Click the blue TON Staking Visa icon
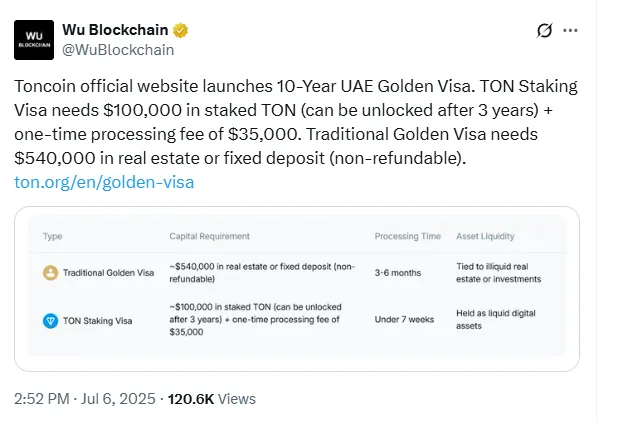Viewport: 619px width, 422px height. point(50,318)
